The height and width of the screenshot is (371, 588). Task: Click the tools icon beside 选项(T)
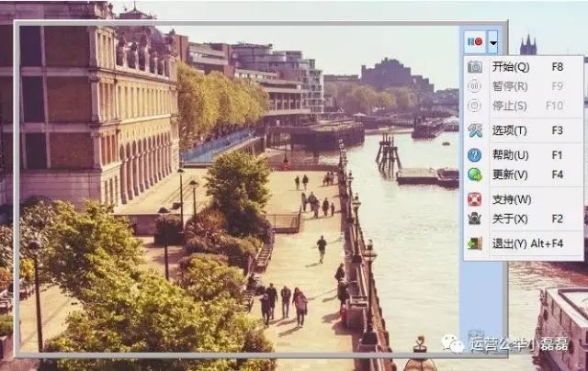475,130
